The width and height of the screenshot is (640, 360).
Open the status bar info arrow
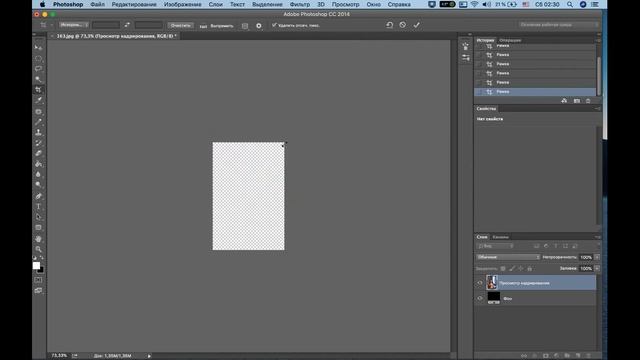pos(149,356)
